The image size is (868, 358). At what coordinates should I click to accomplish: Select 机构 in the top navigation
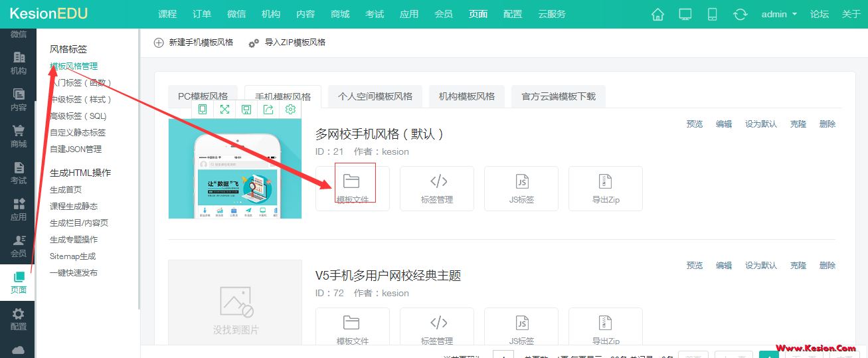coord(271,14)
